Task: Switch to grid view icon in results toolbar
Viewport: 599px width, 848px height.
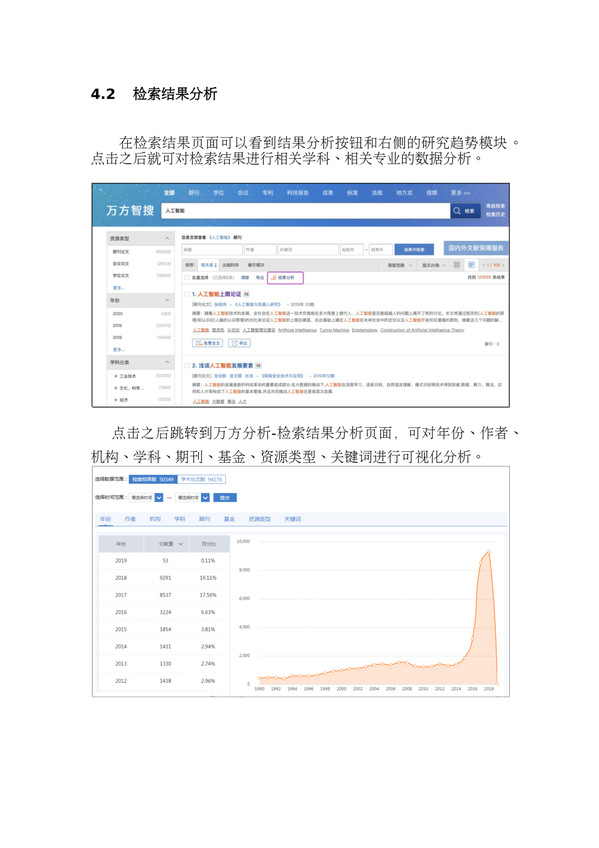Action: [x=457, y=265]
